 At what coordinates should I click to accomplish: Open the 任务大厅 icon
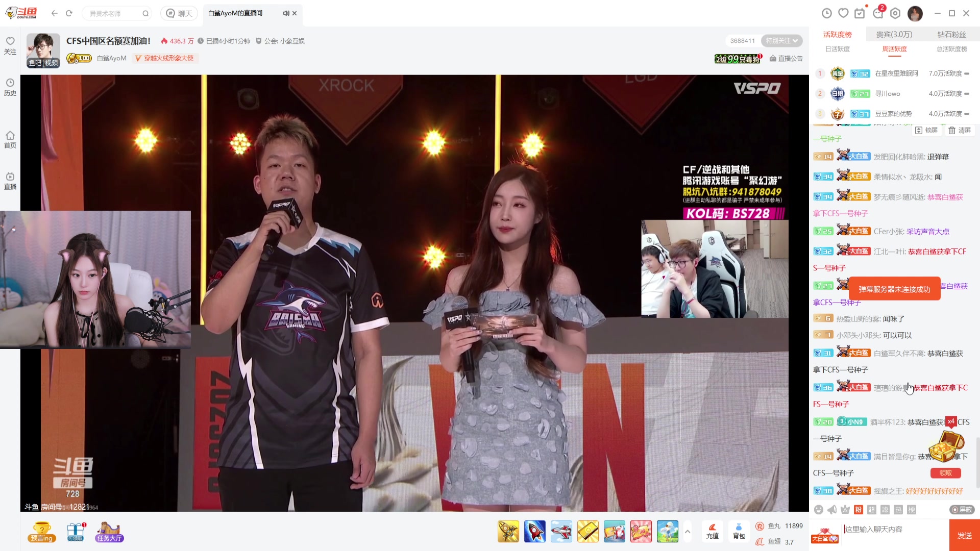pyautogui.click(x=109, y=532)
